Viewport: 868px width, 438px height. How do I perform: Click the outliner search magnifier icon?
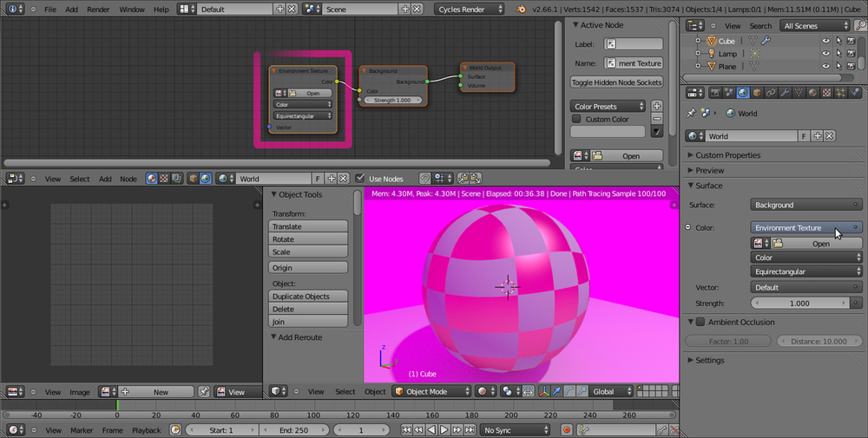tap(858, 26)
